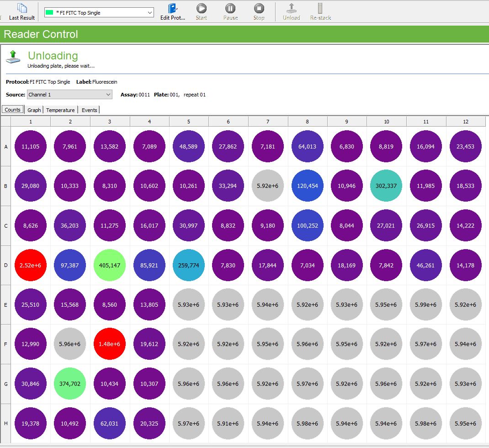Pause the plate reading
The width and height of the screenshot is (489, 448).
coord(230,11)
